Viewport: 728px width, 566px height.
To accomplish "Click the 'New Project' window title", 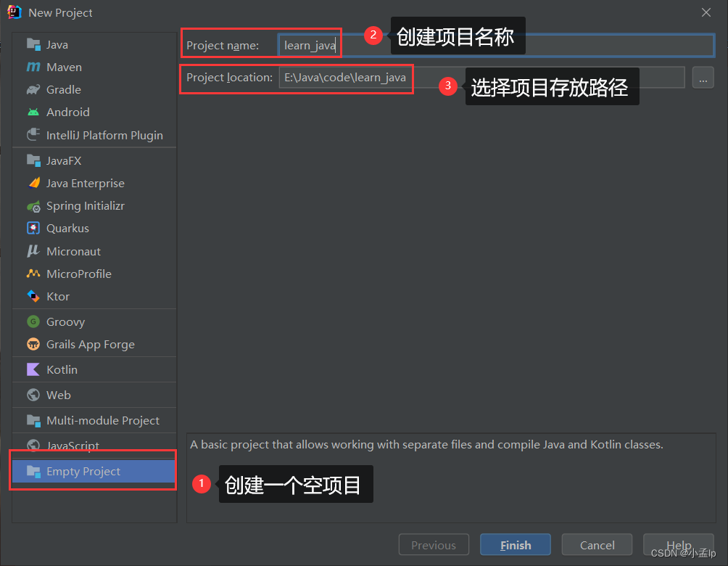I will (60, 12).
